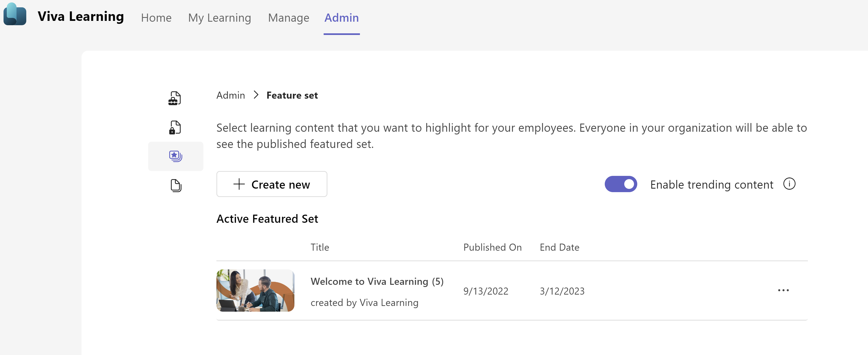This screenshot has width=868, height=355.
Task: Open Welcome to Viva Learning (5) title
Action: (377, 281)
